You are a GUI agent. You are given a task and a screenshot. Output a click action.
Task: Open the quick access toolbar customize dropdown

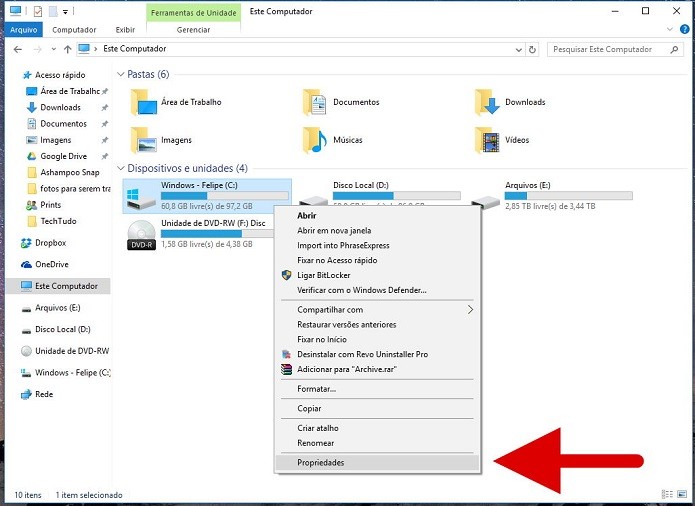66,12
